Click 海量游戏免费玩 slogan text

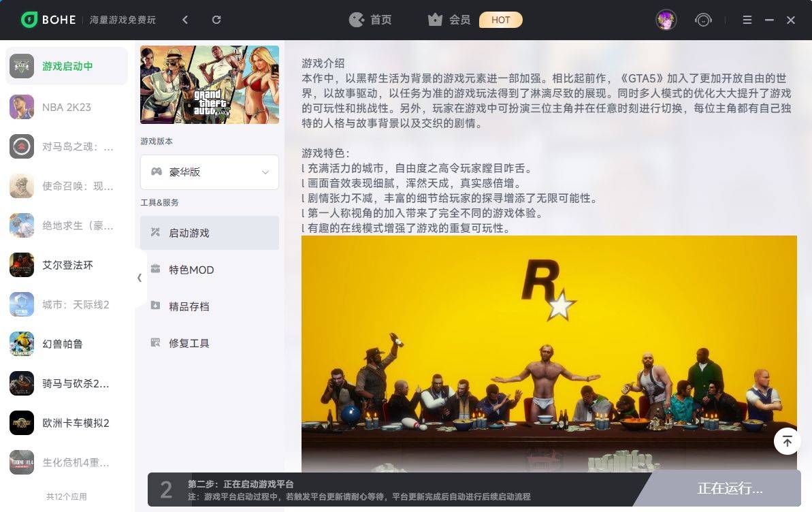(123, 20)
